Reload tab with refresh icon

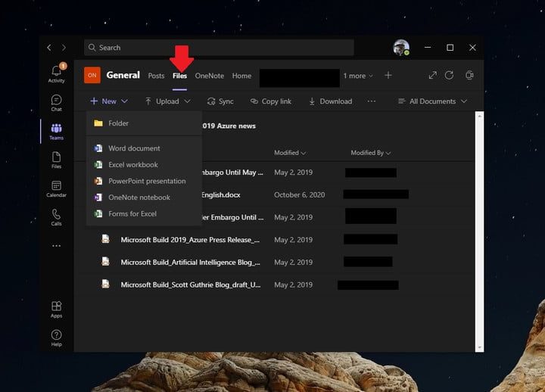449,75
